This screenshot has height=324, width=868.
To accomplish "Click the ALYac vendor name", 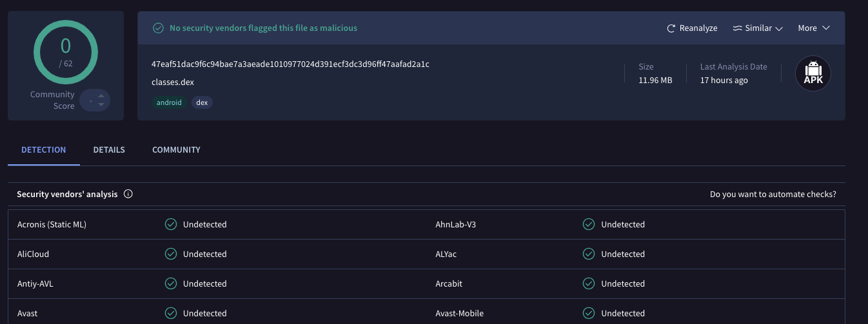I will coord(446,254).
